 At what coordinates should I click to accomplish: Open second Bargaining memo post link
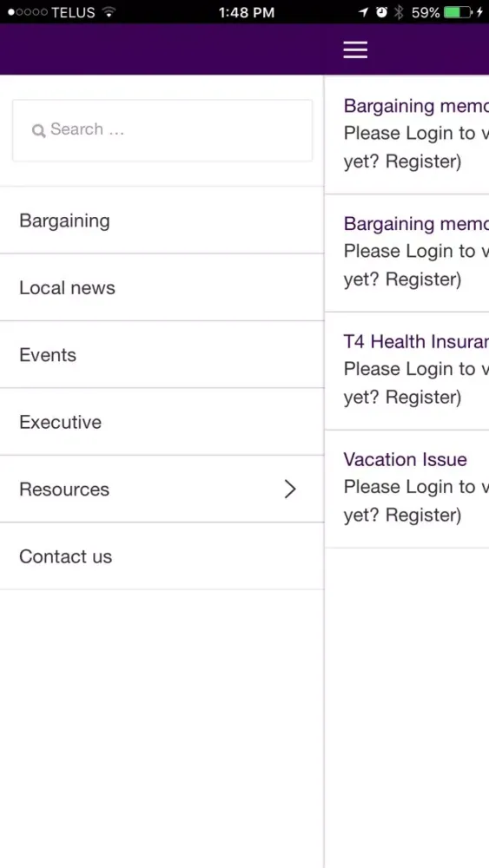tap(416, 224)
